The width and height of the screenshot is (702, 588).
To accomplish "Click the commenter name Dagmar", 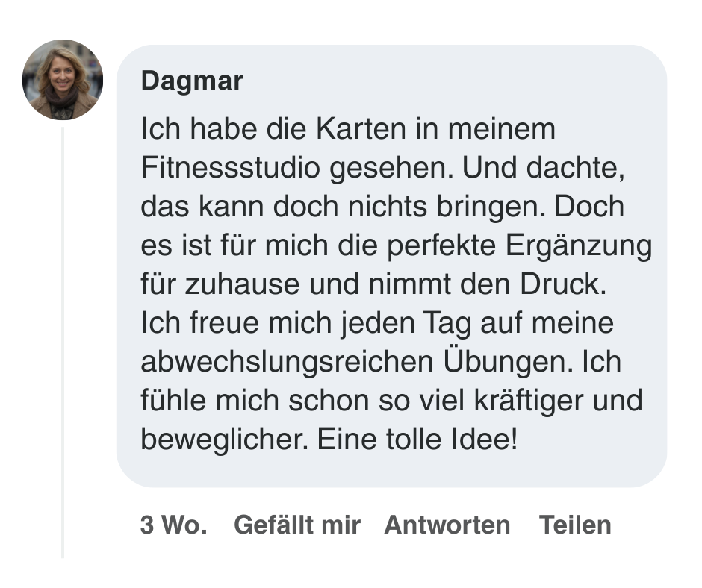I will pyautogui.click(x=192, y=81).
